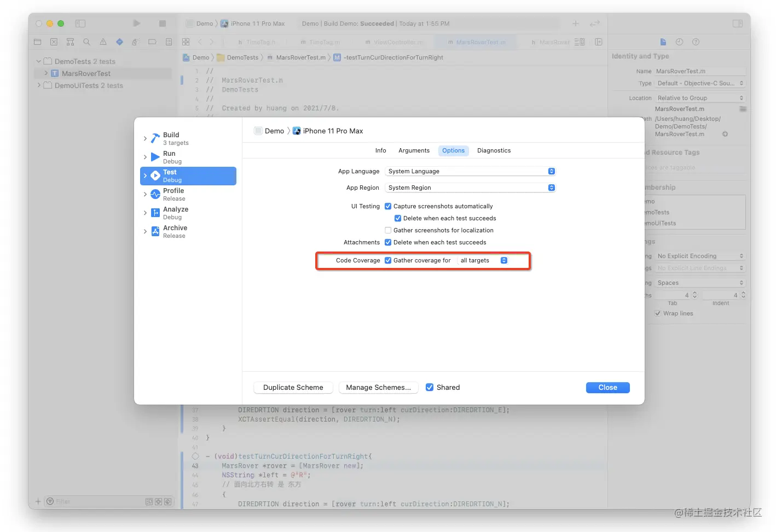Toggle UI Testing Delete when each test succeeds

tap(398, 218)
